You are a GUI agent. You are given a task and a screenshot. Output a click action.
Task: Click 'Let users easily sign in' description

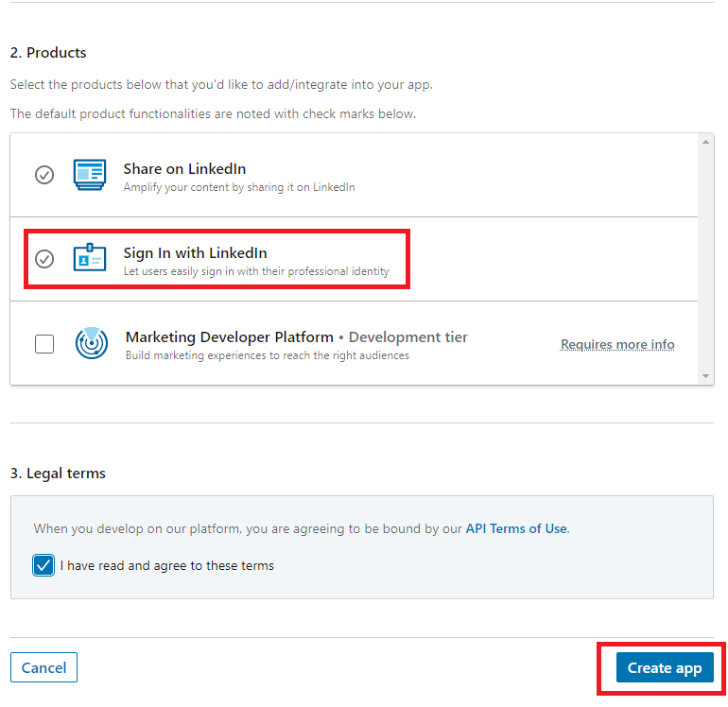click(256, 271)
